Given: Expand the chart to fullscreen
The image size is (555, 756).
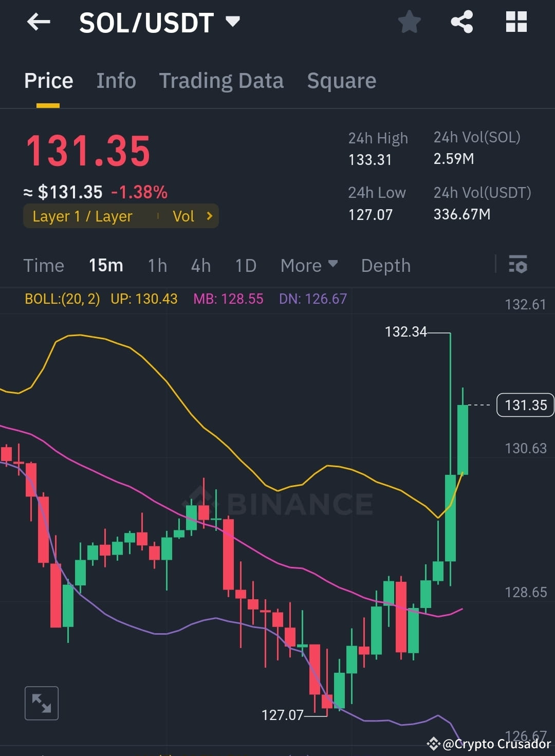Looking at the screenshot, I should [x=41, y=703].
